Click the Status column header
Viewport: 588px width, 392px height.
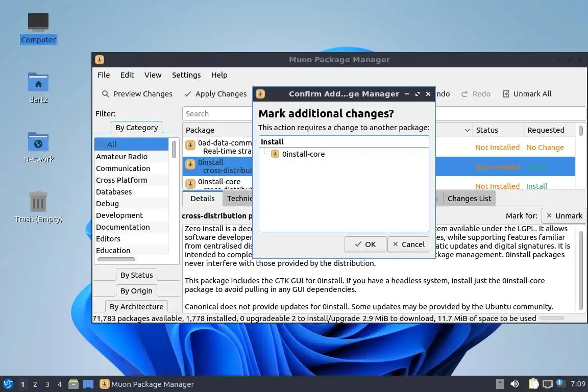[498, 130]
